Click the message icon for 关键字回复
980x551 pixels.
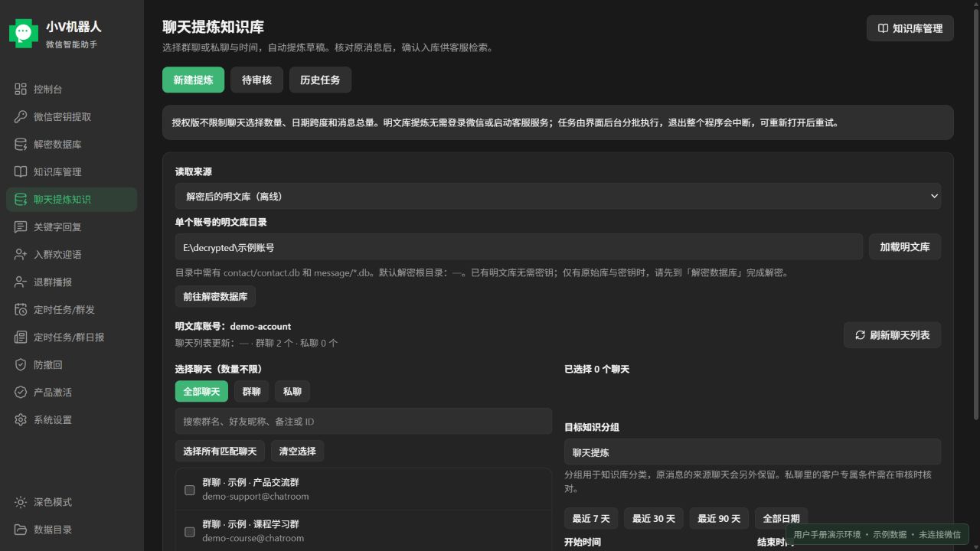[21, 227]
